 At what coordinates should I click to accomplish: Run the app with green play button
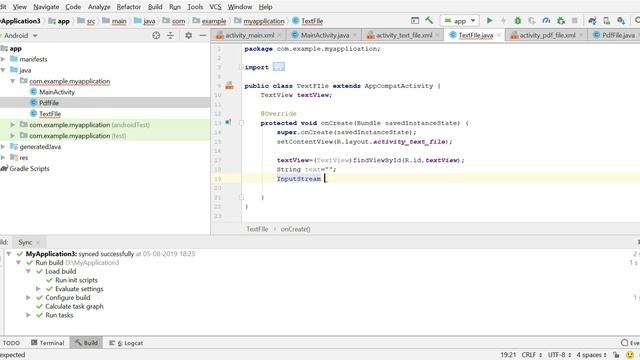tap(489, 20)
